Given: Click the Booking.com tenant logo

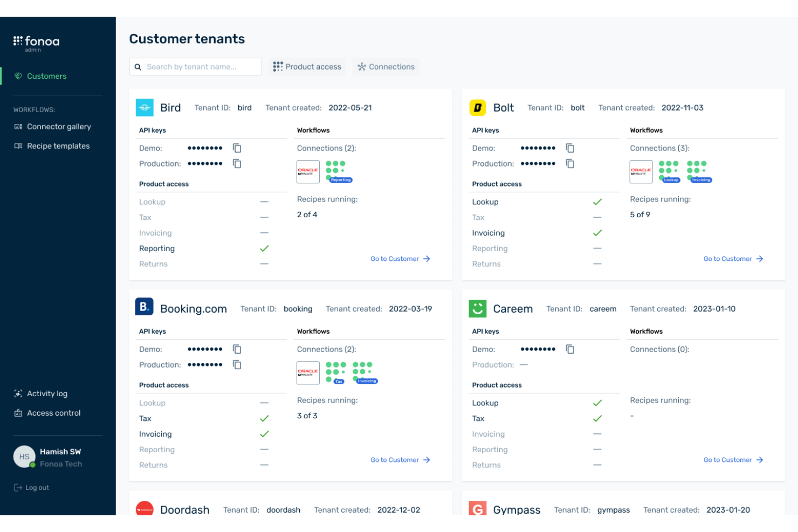Looking at the screenshot, I should (145, 307).
